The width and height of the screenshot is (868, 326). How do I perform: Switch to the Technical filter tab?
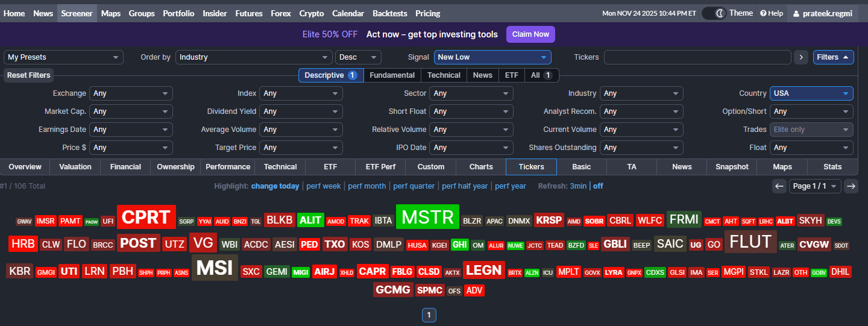[x=444, y=75]
